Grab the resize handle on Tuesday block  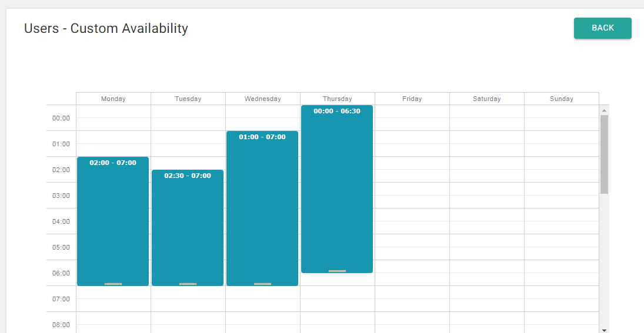pos(188,284)
